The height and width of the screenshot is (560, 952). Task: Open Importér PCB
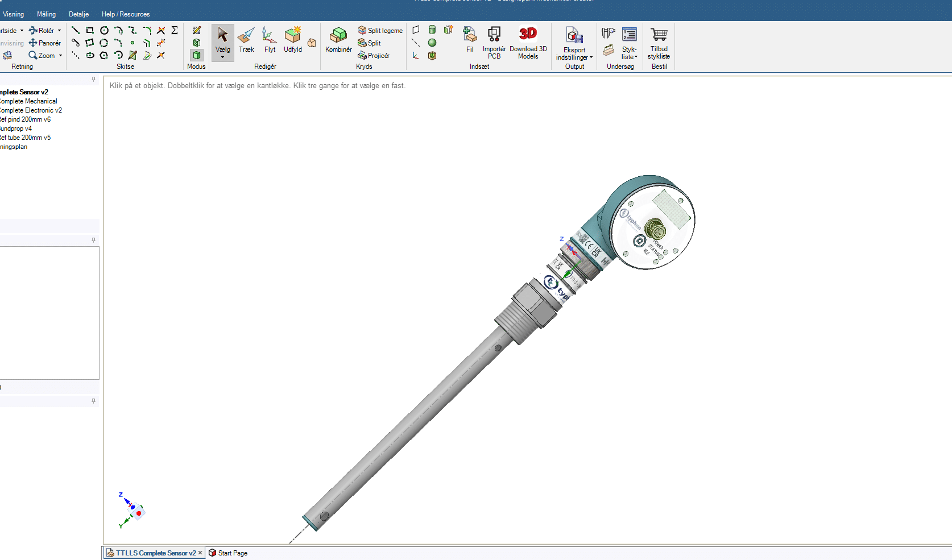point(494,42)
